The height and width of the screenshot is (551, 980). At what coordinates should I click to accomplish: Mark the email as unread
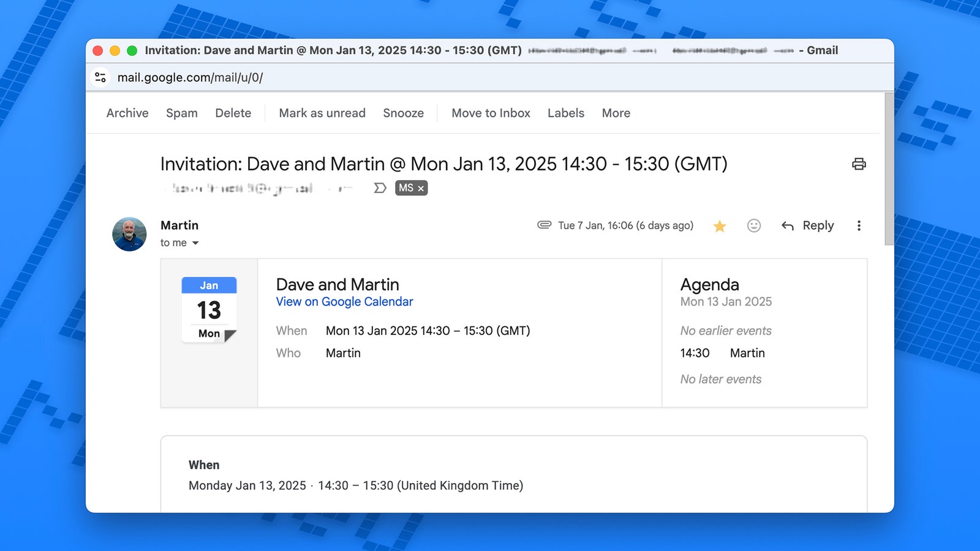(322, 113)
